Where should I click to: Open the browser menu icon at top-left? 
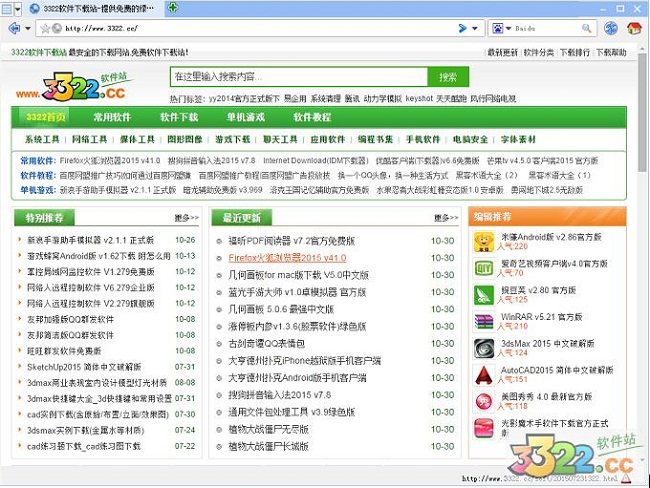[7, 8]
